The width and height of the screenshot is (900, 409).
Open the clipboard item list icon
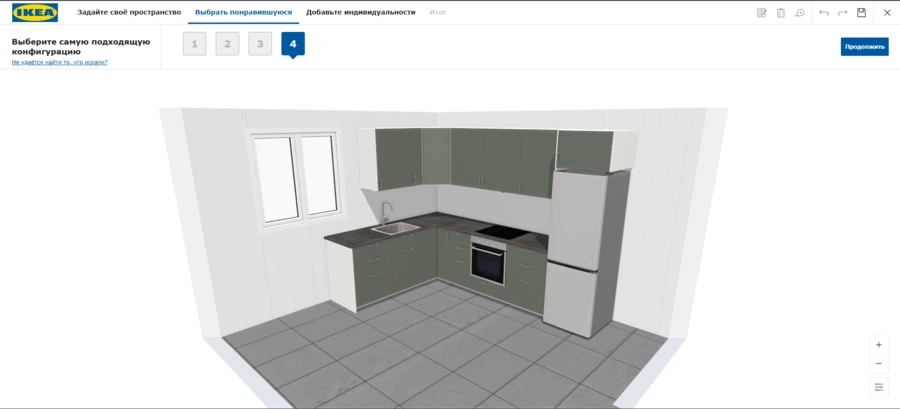coord(781,13)
